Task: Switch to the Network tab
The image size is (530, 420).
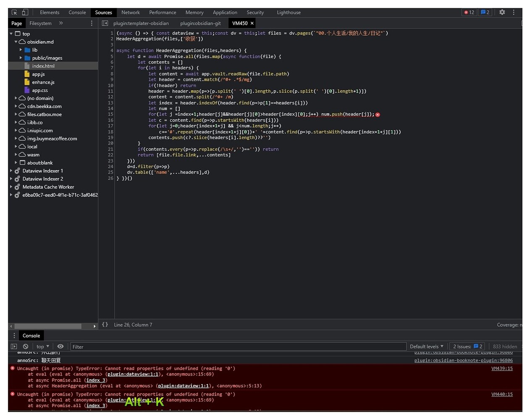Action: coord(131,13)
